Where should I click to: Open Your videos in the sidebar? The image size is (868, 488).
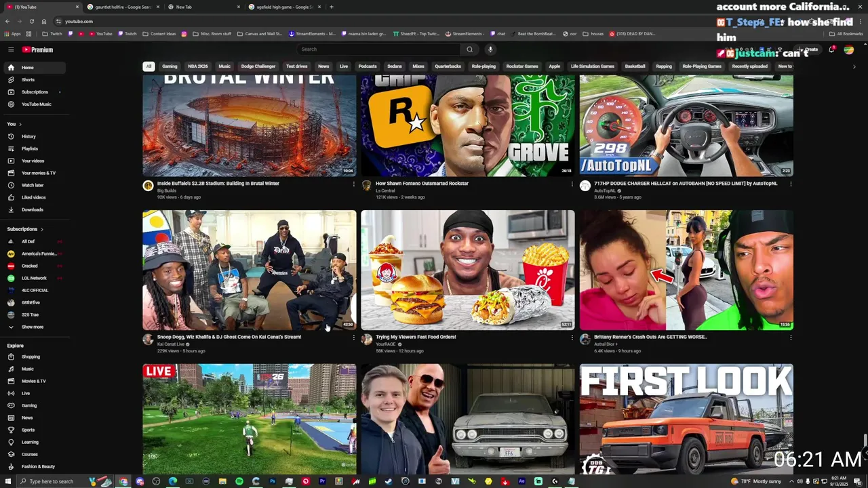tap(34, 161)
